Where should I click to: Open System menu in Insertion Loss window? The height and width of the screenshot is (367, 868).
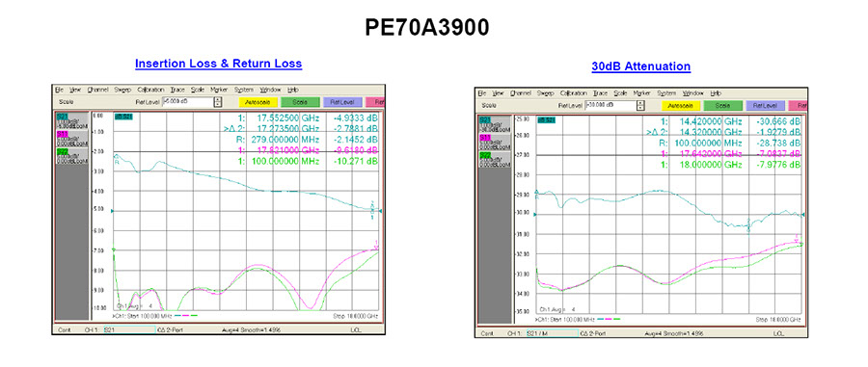tap(244, 90)
